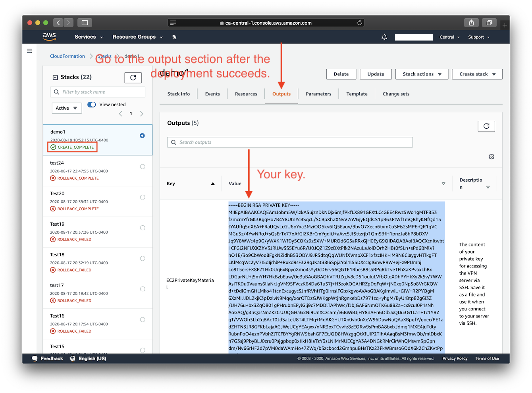Open outputs table settings gear
The height and width of the screenshot is (393, 532).
[x=492, y=157]
